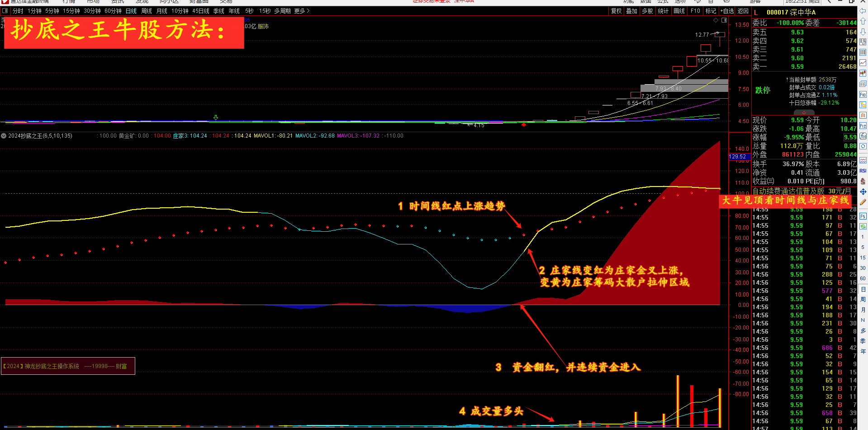Open the 交易 menu
The height and width of the screenshot is (430, 868).
click(x=226, y=2)
